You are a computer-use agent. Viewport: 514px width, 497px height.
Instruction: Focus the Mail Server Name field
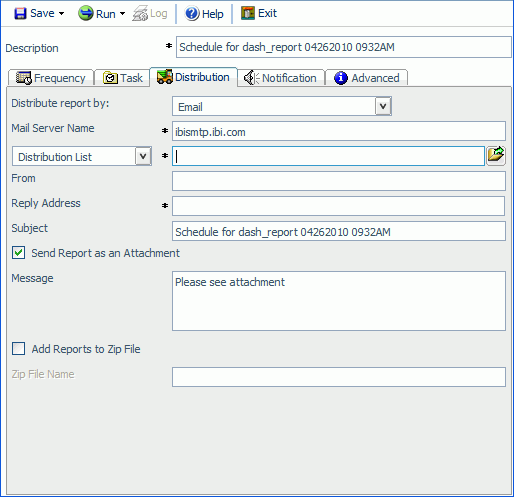339,131
